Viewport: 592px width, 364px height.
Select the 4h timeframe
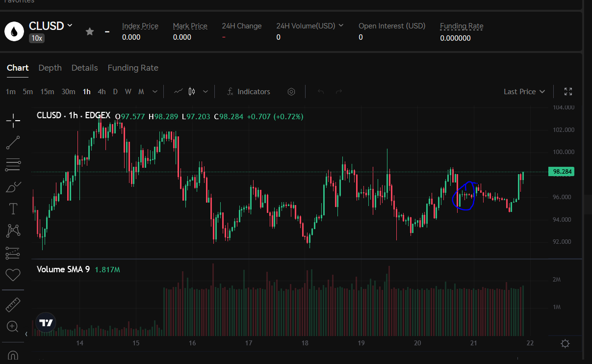point(102,92)
